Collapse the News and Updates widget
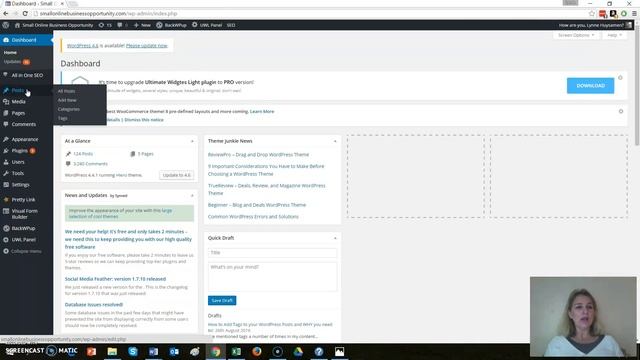640x360 pixels. click(x=192, y=196)
